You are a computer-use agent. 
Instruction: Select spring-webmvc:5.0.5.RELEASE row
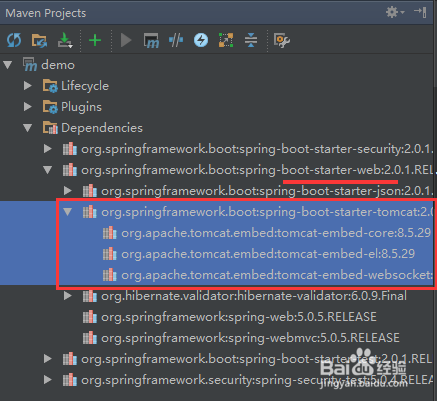218,338
